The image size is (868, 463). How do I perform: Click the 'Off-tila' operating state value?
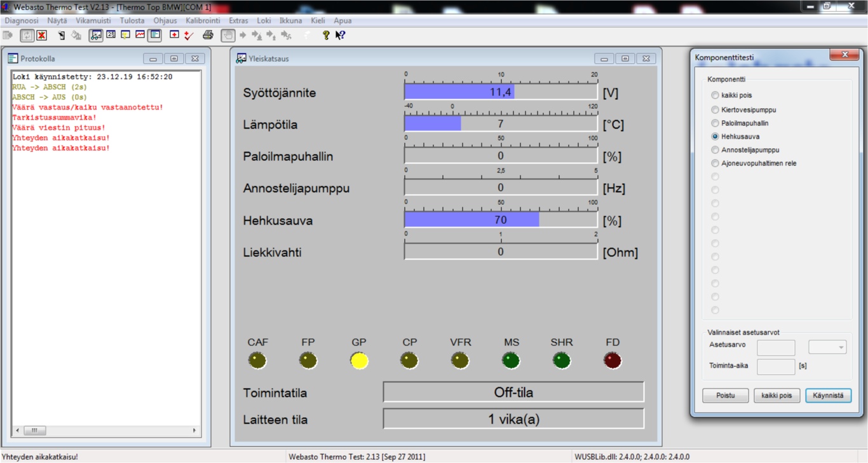(x=513, y=392)
